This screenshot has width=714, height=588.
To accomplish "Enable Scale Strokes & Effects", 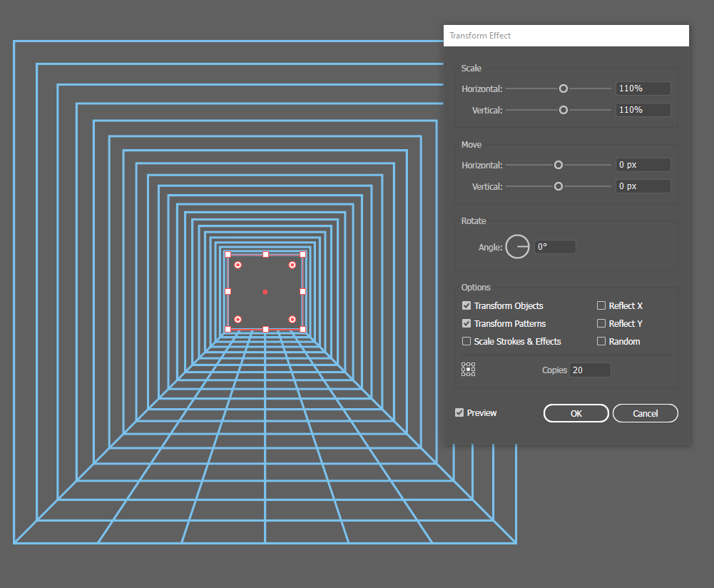I will [x=466, y=341].
